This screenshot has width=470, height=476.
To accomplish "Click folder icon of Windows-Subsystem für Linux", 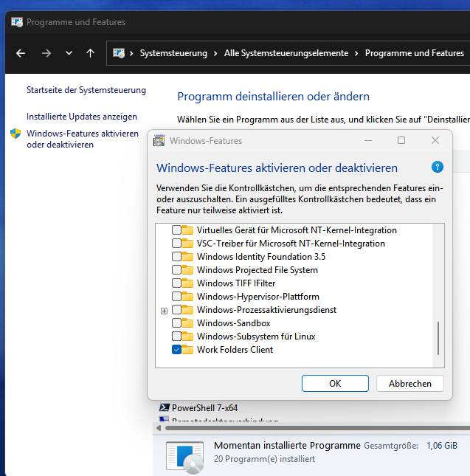I will click(187, 337).
